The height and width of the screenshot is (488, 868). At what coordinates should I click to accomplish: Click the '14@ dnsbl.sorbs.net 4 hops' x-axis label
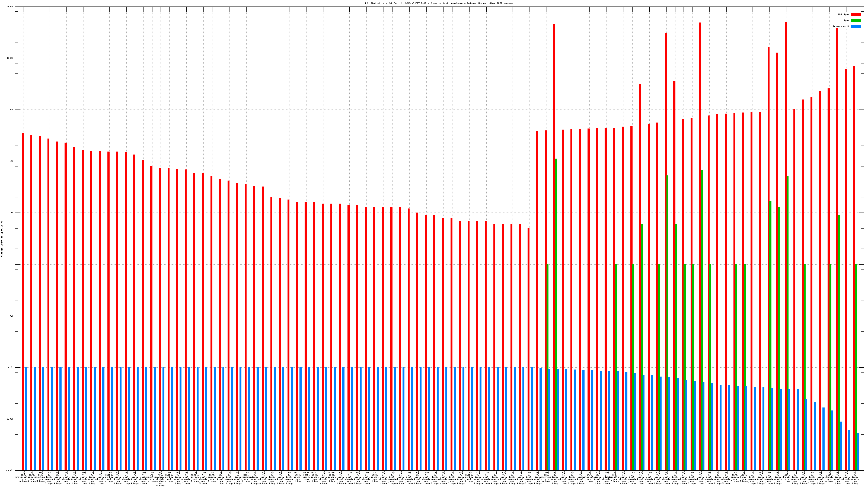(109, 477)
